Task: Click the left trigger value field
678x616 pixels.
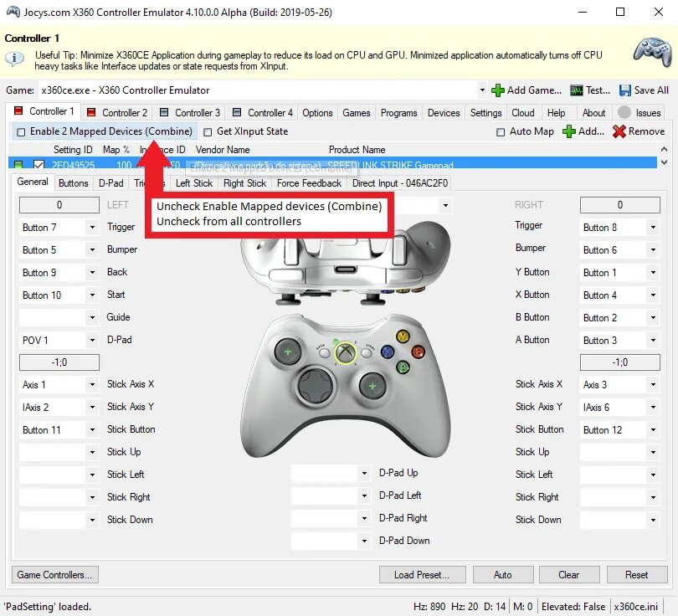Action: (x=59, y=205)
